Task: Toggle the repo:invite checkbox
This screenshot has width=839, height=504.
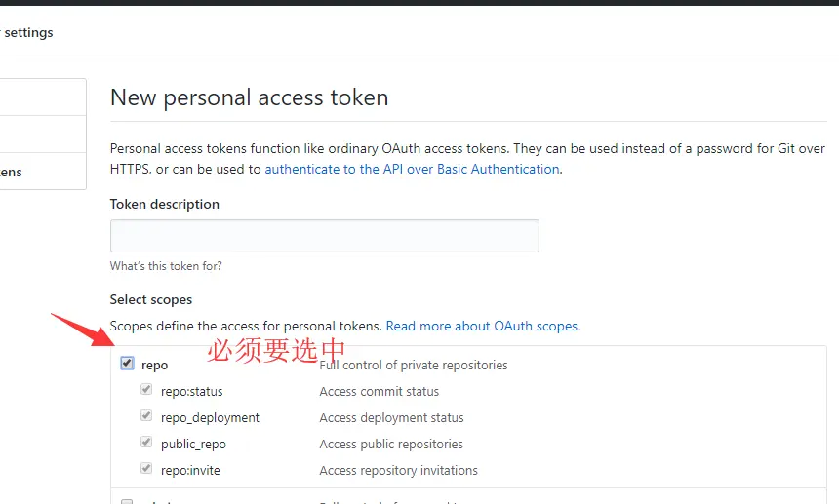Action: click(146, 469)
